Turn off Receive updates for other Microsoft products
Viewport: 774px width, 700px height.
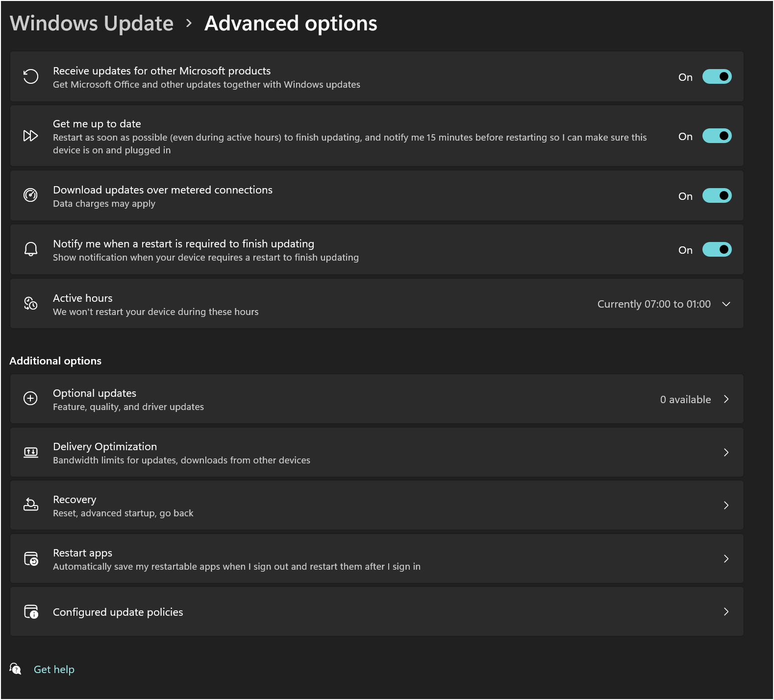pyautogui.click(x=717, y=76)
